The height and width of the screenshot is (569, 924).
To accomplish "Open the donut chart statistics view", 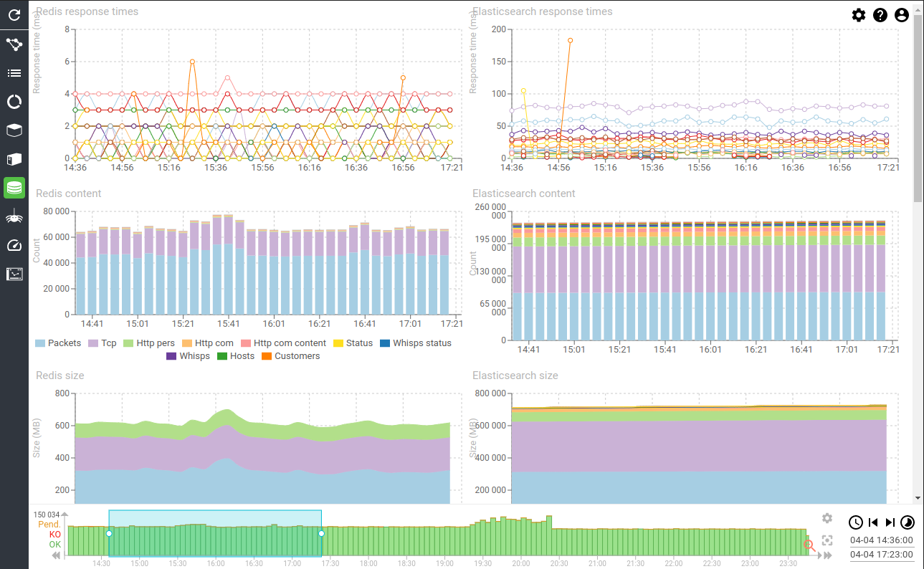I will tap(14, 102).
